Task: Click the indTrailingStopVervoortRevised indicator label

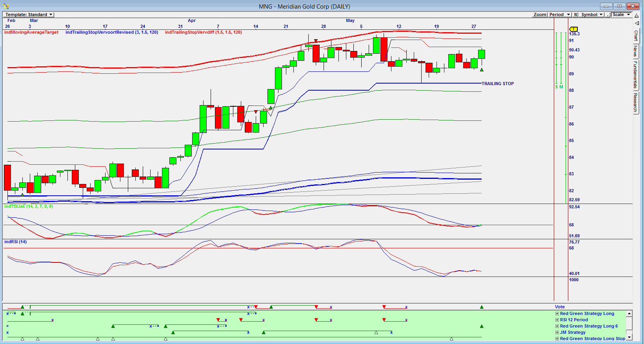Action: point(112,32)
